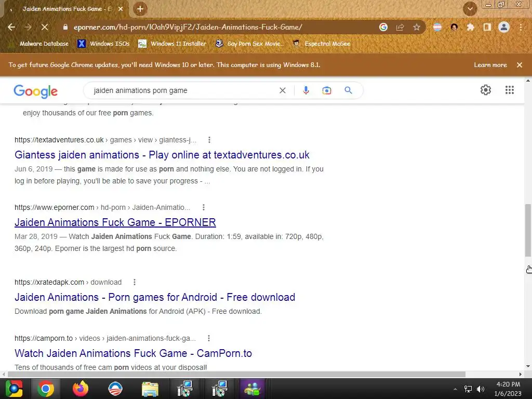This screenshot has width=532, height=399.
Task: Open the Windows 11 Installer bookmark
Action: [172, 44]
